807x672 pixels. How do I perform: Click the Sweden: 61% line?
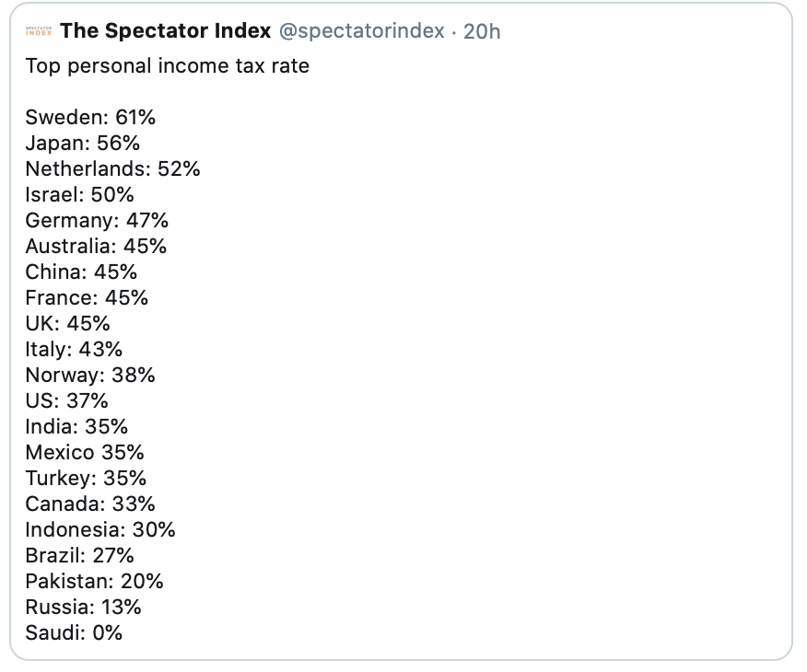point(90,117)
